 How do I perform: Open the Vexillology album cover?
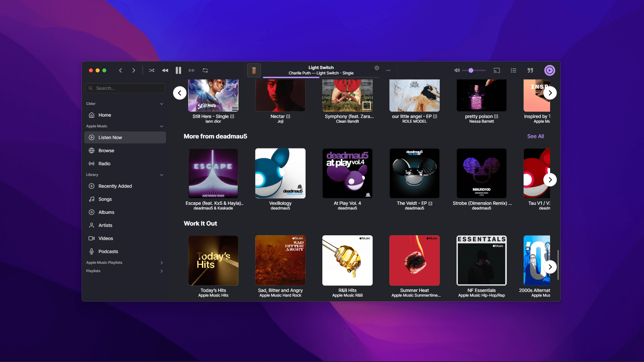(280, 173)
